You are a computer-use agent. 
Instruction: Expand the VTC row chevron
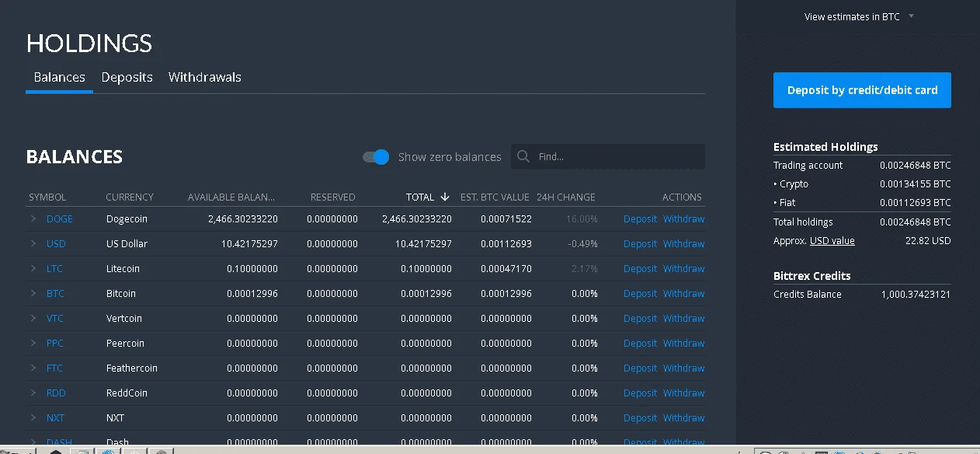click(x=33, y=318)
